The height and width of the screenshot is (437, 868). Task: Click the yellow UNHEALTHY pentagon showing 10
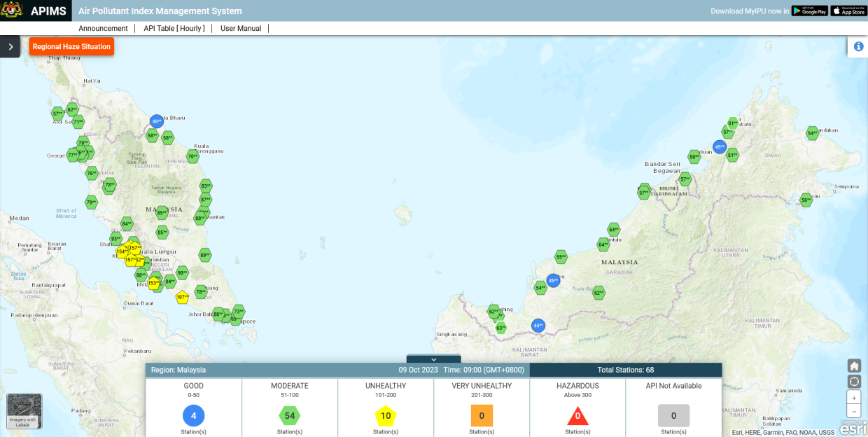[386, 415]
